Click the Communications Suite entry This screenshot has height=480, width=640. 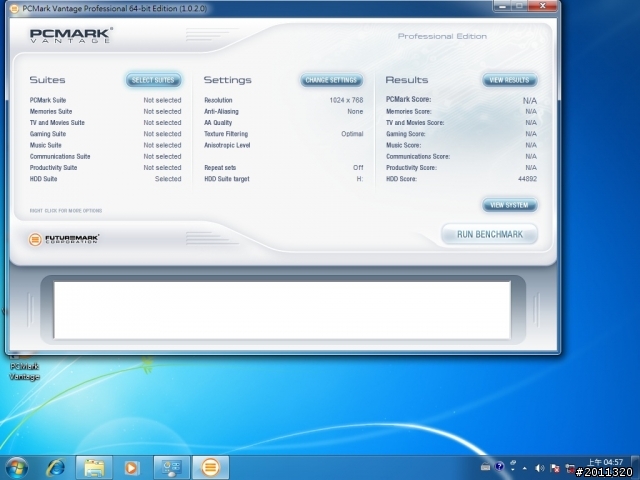click(x=105, y=156)
